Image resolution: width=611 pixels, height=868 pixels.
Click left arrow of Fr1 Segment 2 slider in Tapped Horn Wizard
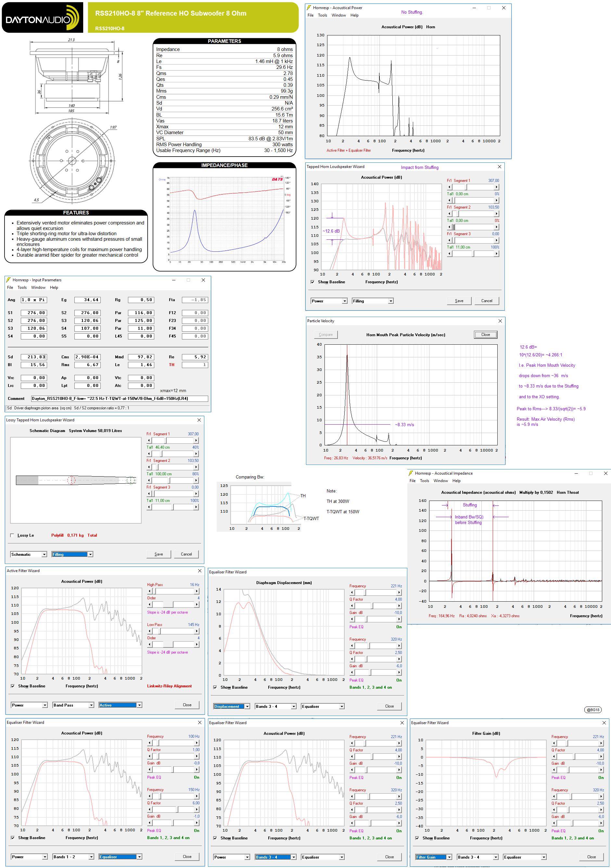449,214
